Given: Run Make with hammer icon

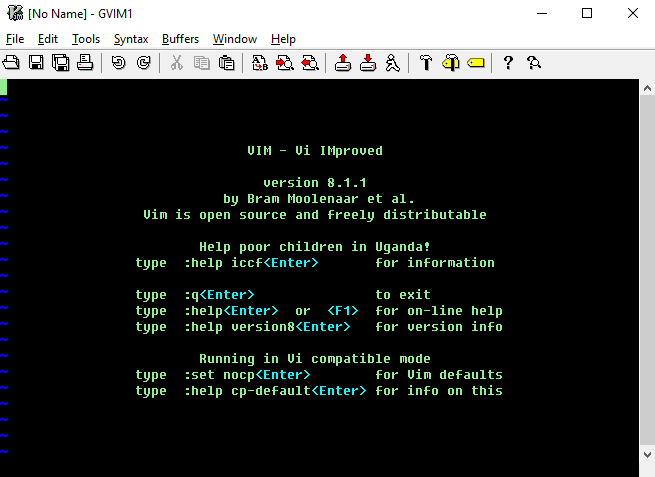Looking at the screenshot, I should pyautogui.click(x=426, y=63).
